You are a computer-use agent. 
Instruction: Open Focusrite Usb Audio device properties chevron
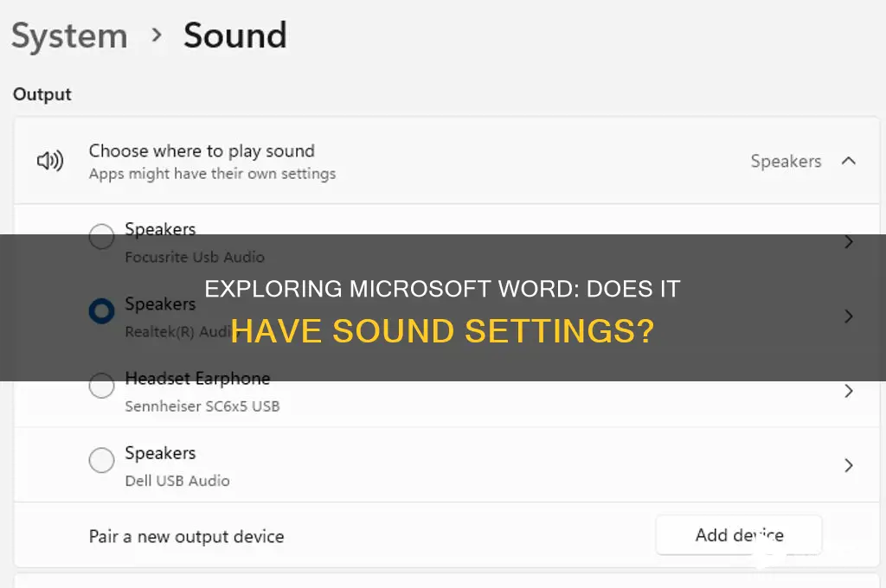[848, 242]
